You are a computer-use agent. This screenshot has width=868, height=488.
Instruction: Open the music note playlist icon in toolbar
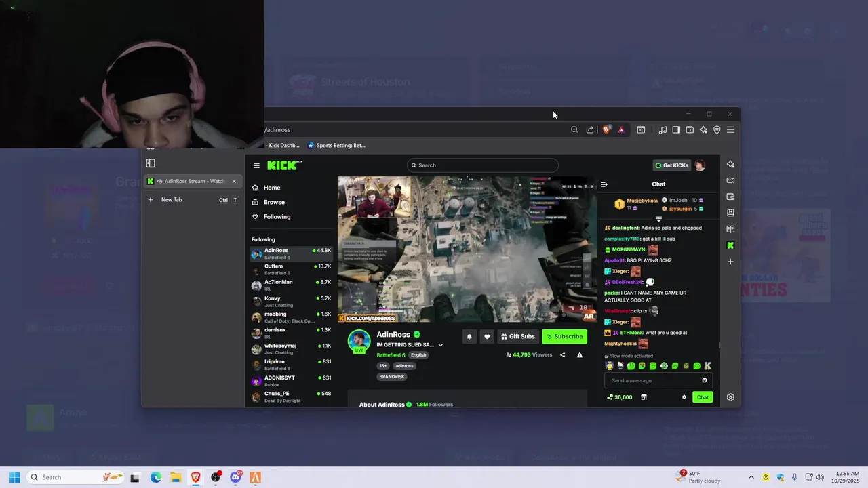click(x=663, y=129)
